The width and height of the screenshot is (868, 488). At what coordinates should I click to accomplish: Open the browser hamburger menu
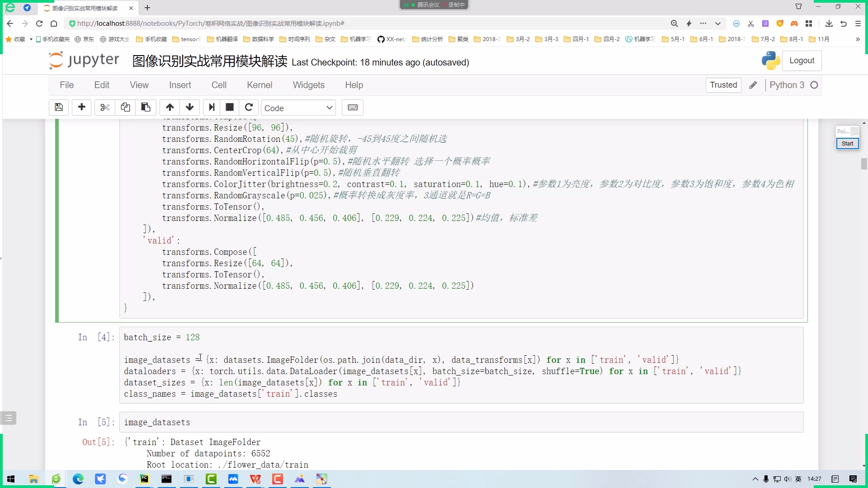[x=858, y=23]
